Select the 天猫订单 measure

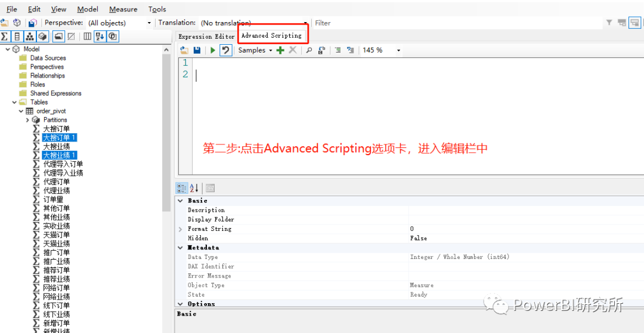pyautogui.click(x=56, y=235)
